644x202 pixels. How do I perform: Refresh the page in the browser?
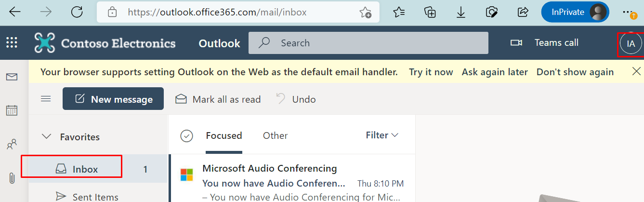(x=77, y=12)
